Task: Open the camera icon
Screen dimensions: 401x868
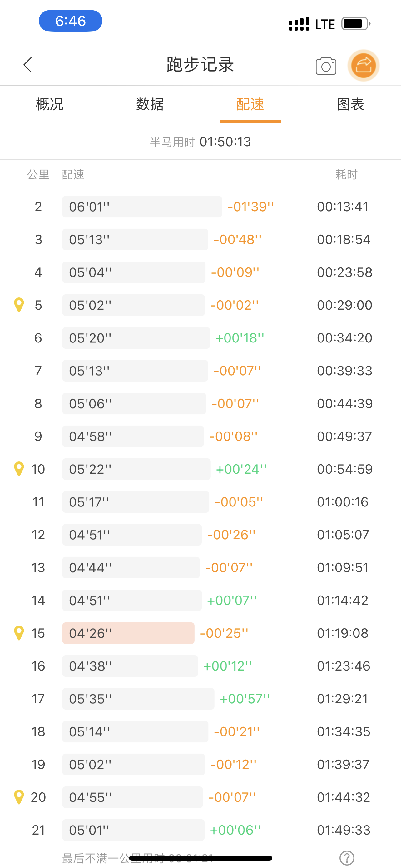Action: coord(326,66)
